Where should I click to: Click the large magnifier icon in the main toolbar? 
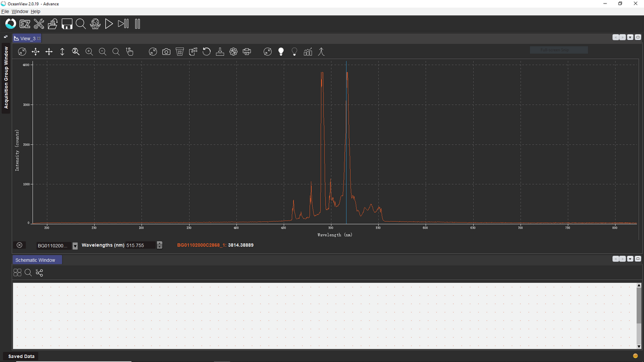81,24
